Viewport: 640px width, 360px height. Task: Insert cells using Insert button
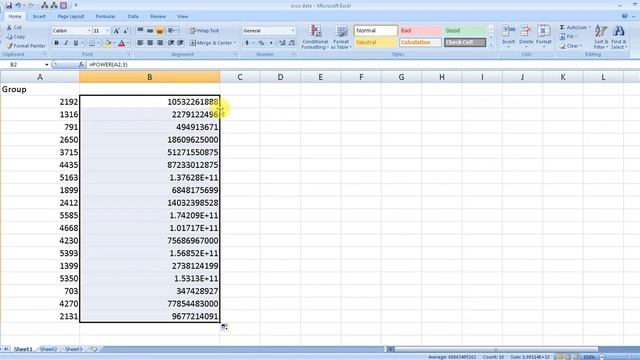click(508, 36)
